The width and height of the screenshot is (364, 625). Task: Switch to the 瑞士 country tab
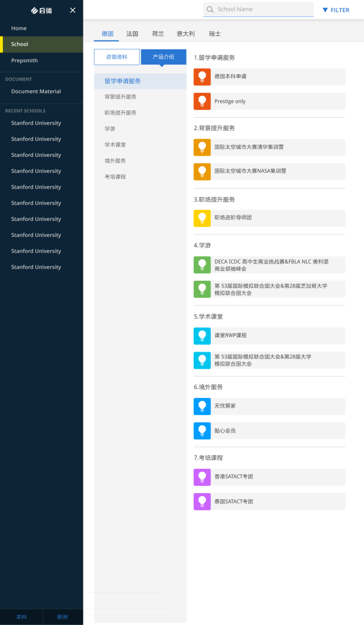point(215,34)
